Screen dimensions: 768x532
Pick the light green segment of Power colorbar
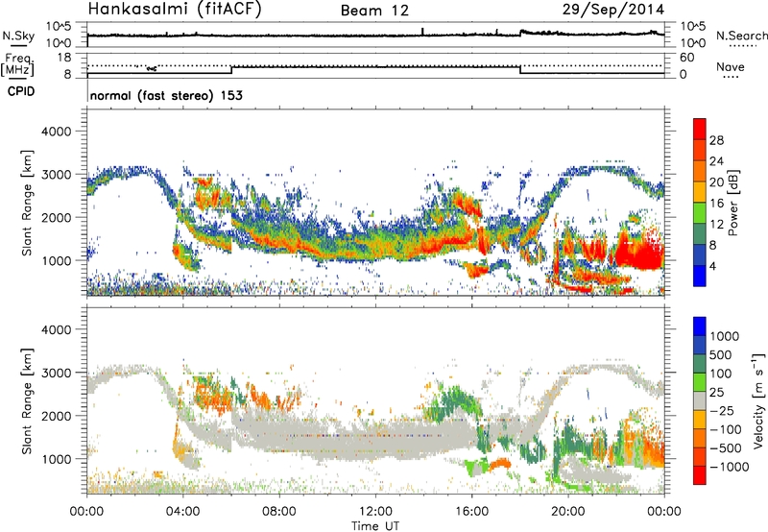click(x=700, y=213)
